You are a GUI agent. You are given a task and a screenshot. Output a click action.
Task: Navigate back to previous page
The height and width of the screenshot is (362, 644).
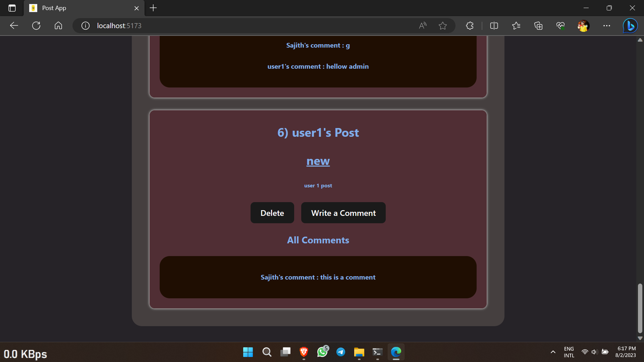[x=13, y=25]
